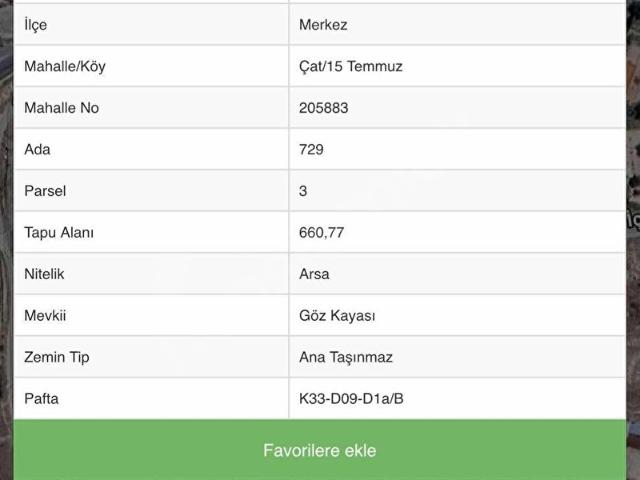
Task: Select the Merkez district value
Action: click(323, 25)
